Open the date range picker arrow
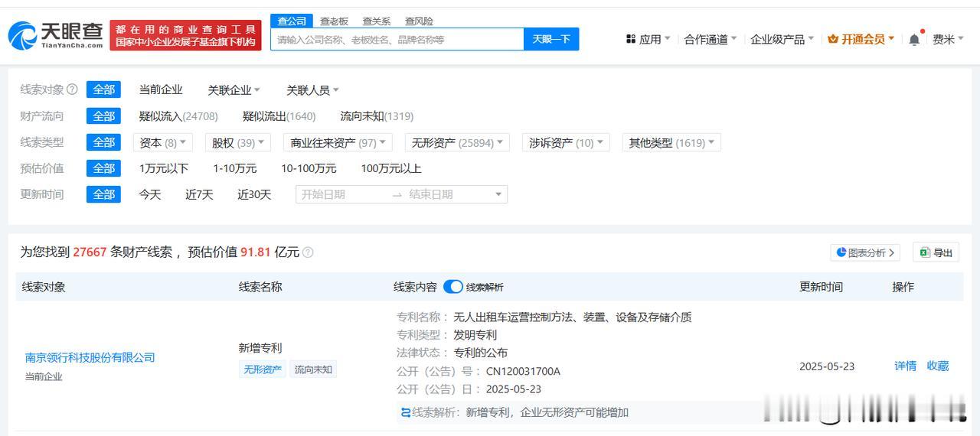 tap(498, 194)
